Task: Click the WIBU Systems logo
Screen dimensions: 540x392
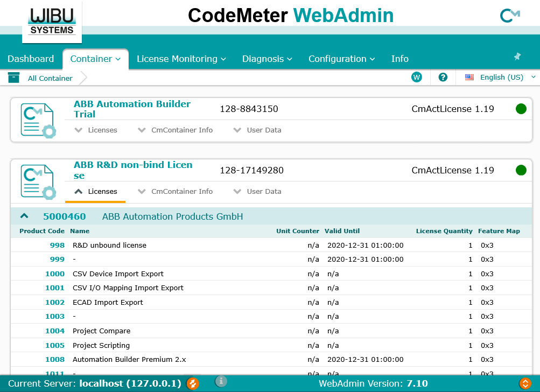Action: pyautogui.click(x=52, y=22)
